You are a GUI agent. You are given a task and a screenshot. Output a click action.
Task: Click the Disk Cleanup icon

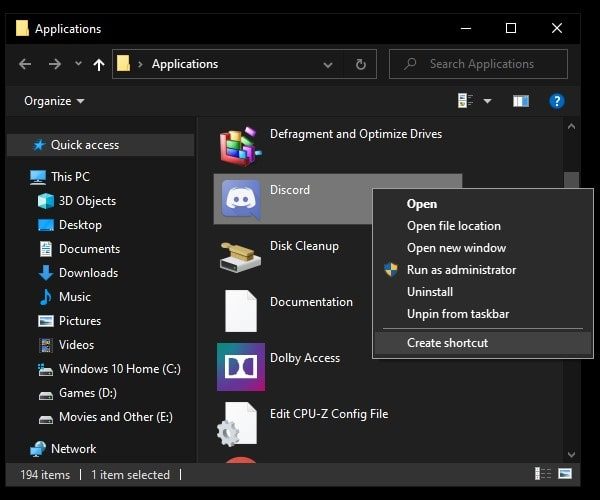pyautogui.click(x=241, y=257)
